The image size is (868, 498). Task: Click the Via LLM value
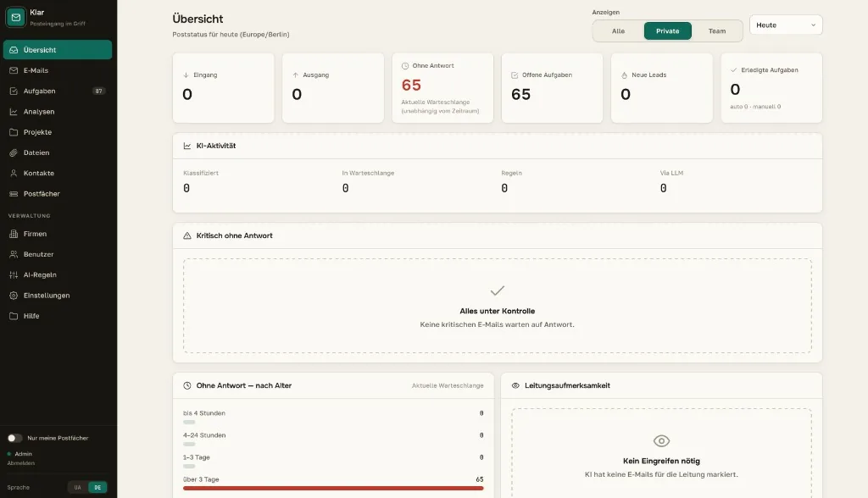pos(663,188)
